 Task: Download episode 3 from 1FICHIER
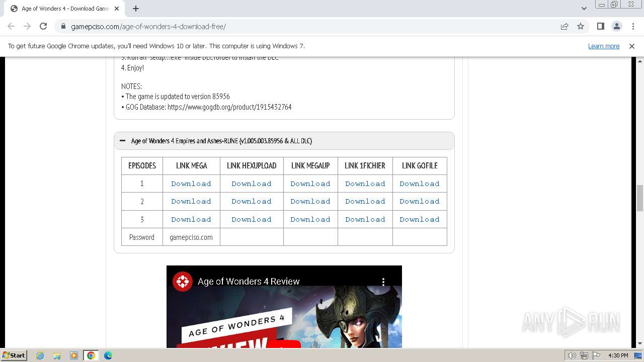coord(365,219)
